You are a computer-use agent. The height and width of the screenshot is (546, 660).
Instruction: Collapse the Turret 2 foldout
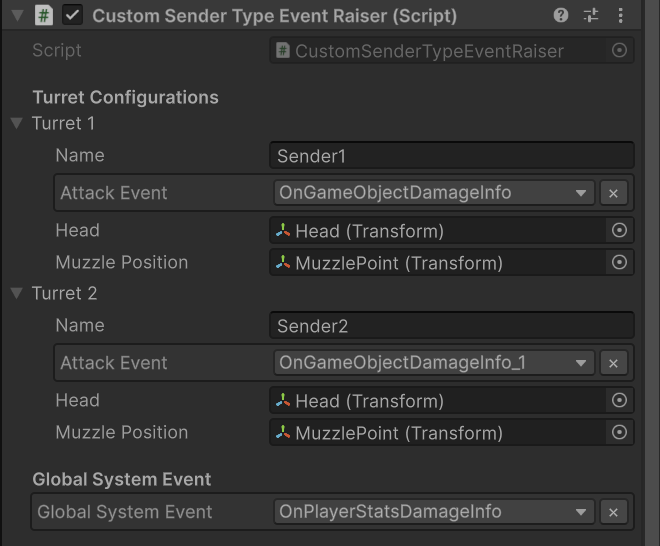[16, 294]
